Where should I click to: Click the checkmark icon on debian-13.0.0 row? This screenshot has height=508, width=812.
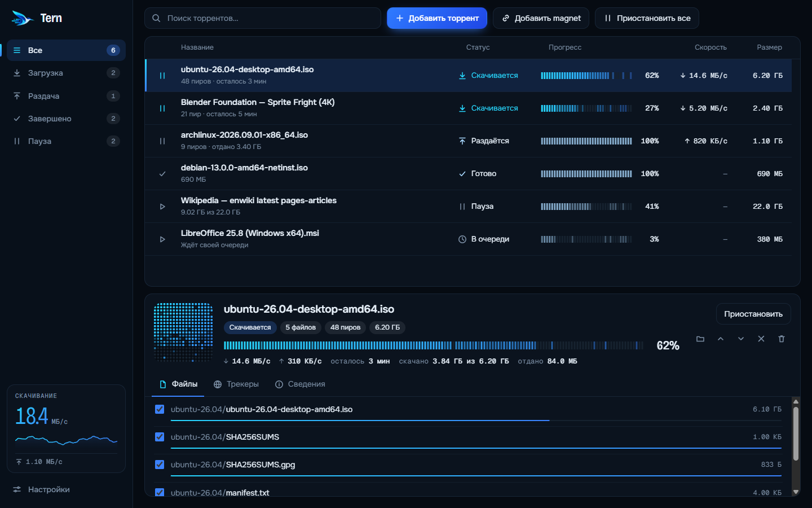(x=162, y=174)
